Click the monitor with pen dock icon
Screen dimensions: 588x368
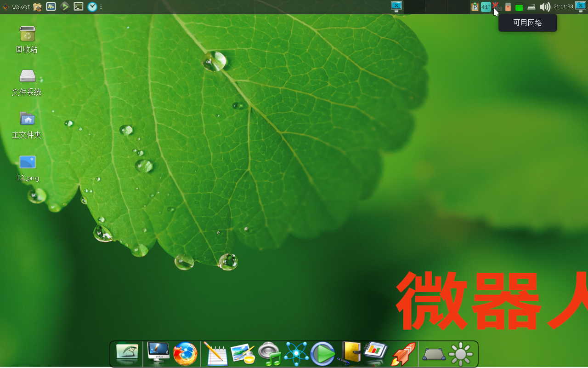pos(158,353)
